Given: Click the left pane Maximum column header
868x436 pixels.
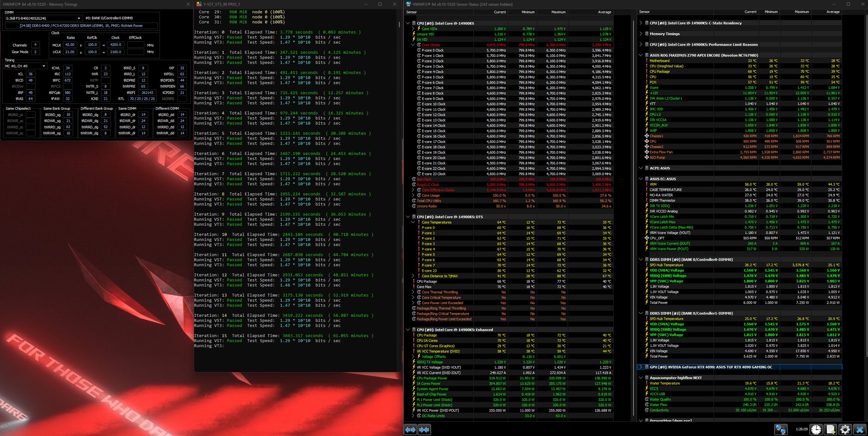Looking at the screenshot, I should [x=553, y=12].
